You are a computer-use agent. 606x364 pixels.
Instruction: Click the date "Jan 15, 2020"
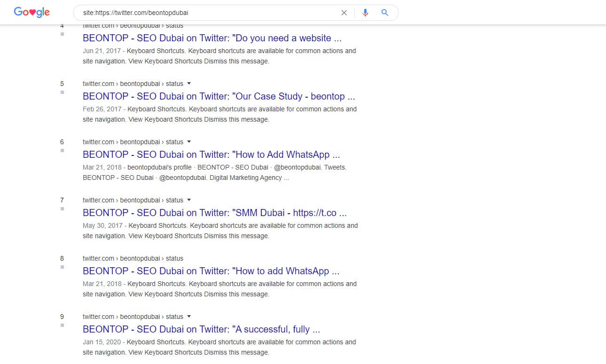pyautogui.click(x=102, y=342)
